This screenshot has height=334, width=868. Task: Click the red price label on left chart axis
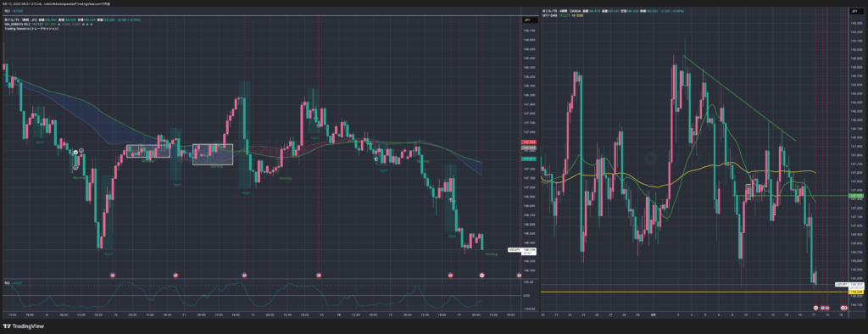[x=529, y=142]
